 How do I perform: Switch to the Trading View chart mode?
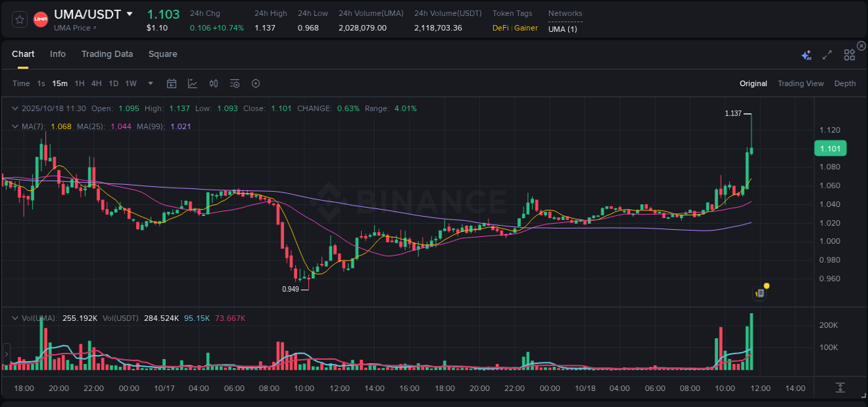[x=801, y=83]
